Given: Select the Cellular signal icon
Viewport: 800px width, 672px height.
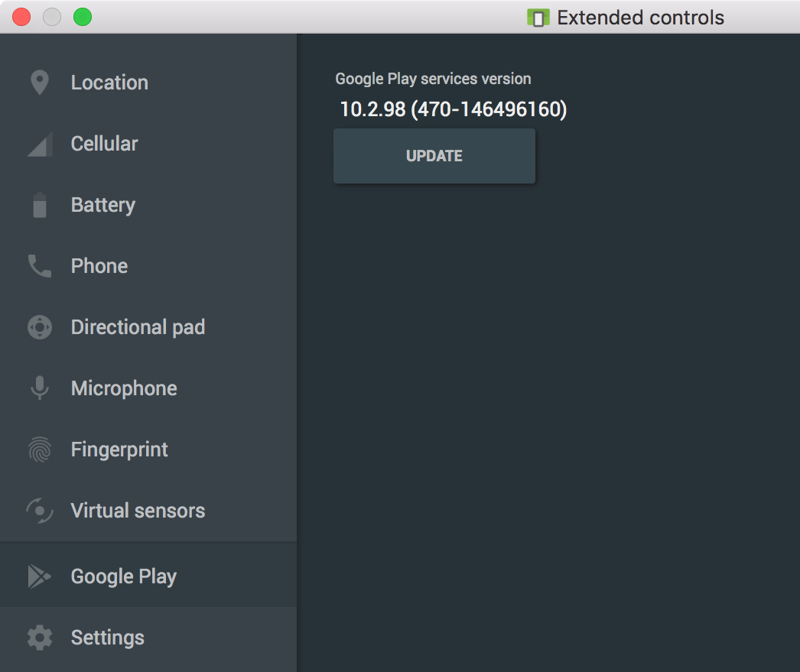Looking at the screenshot, I should (40, 144).
